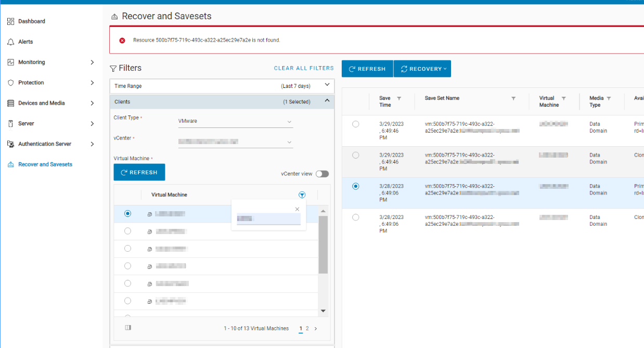Image resolution: width=644 pixels, height=348 pixels.
Task: Click the Save Time column filter icon
Action: click(399, 98)
